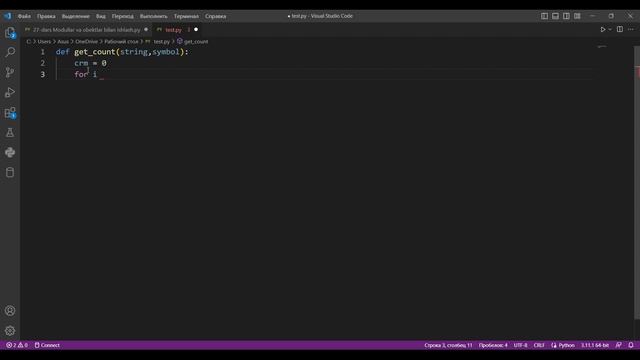This screenshot has height=360, width=640.
Task: Toggle the primary sidebar layout
Action: [x=544, y=16]
